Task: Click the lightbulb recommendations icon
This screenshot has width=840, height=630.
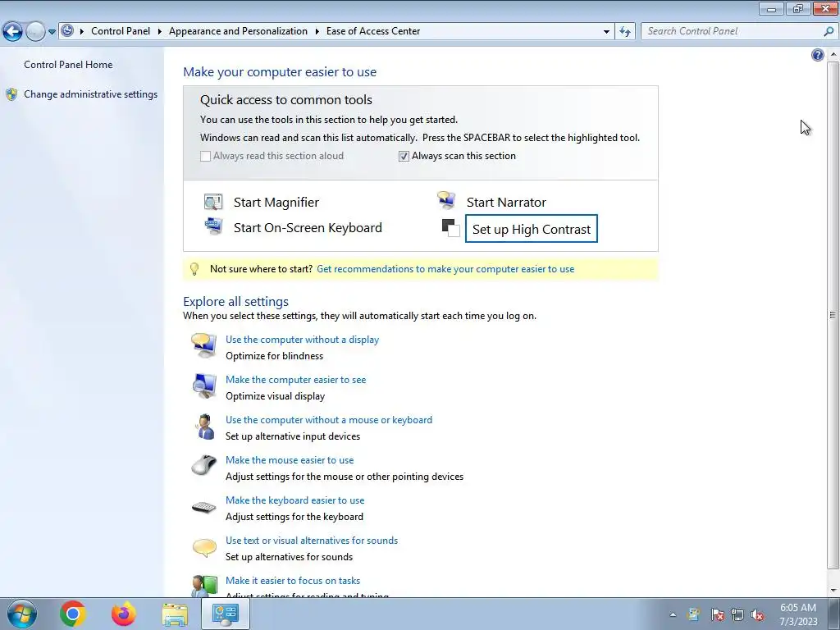Action: click(x=194, y=269)
